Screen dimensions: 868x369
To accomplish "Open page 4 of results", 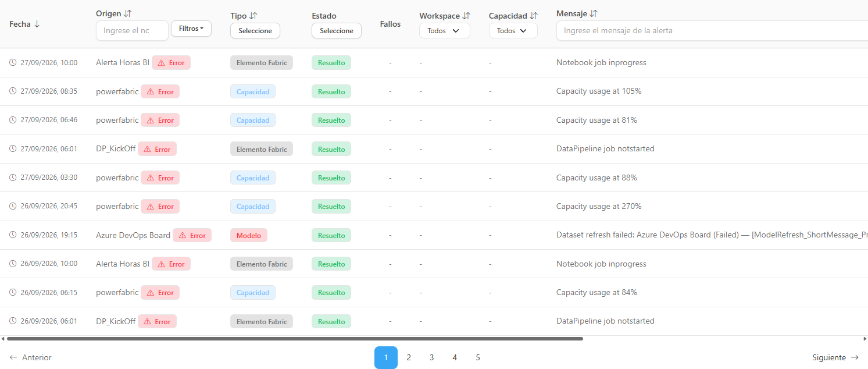I will (x=455, y=357).
